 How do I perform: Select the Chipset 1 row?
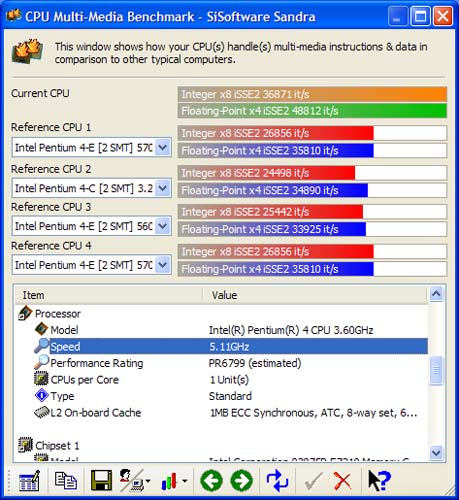pos(221,446)
